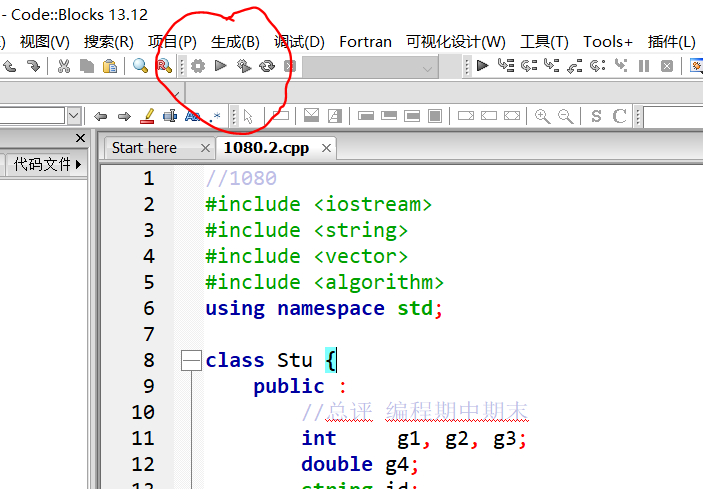Image resolution: width=703 pixels, height=489 pixels.
Task: Click the #include <algorithm> code line
Action: pyautogui.click(x=325, y=283)
